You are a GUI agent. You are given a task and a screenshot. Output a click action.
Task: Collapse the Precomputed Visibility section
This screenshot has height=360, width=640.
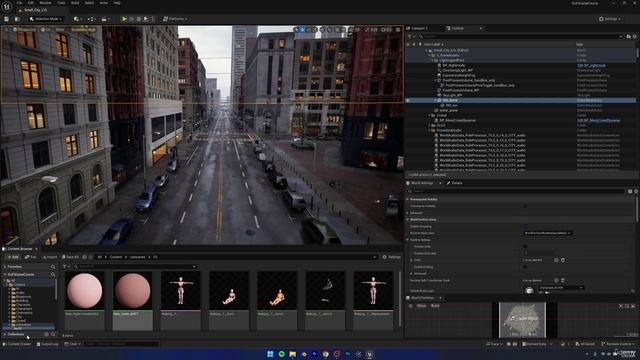408,199
